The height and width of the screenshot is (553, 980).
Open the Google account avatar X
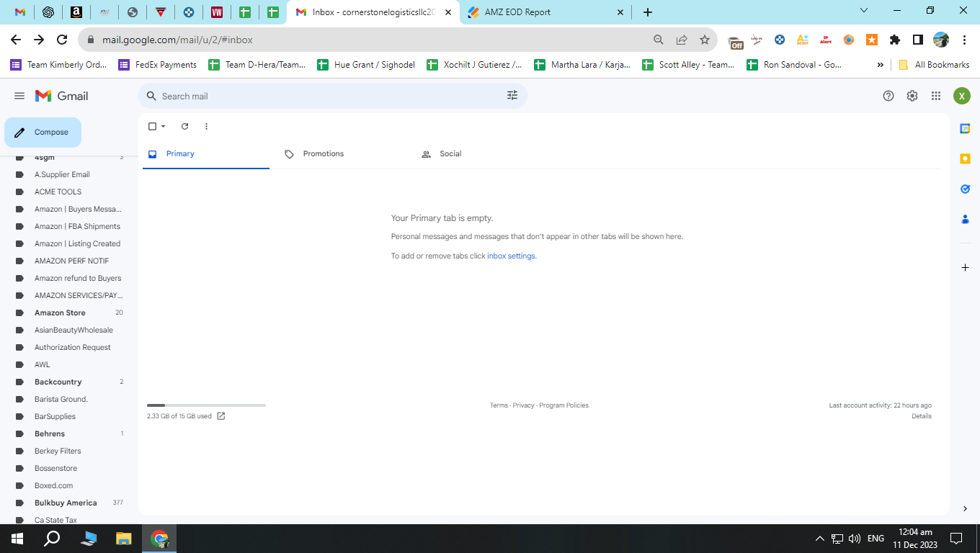pyautogui.click(x=962, y=96)
